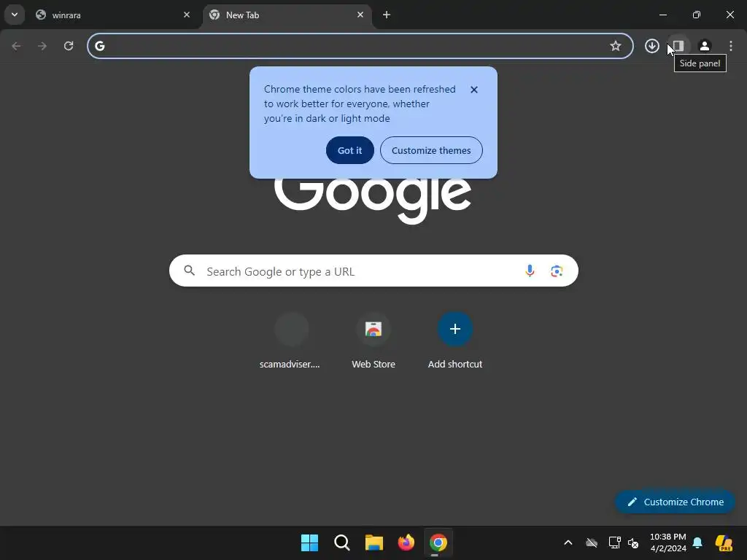The height and width of the screenshot is (560, 747).
Task: Click the Copilot preview icon
Action: pyautogui.click(x=724, y=542)
